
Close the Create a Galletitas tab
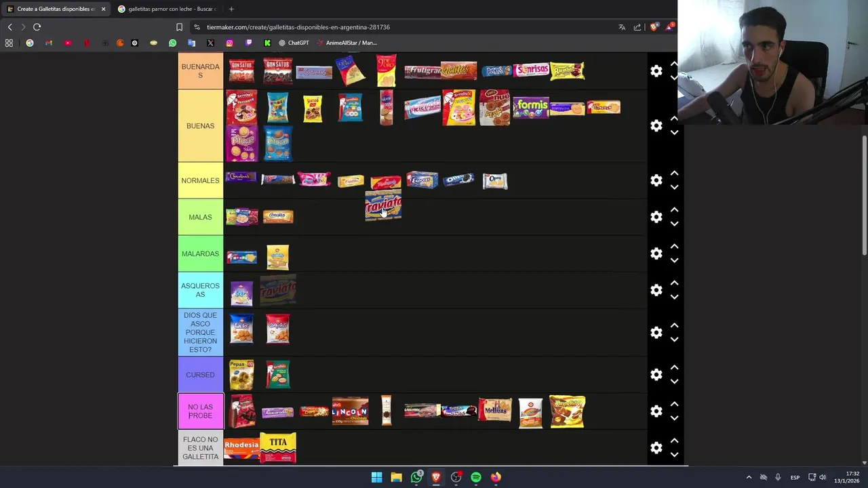point(103,9)
